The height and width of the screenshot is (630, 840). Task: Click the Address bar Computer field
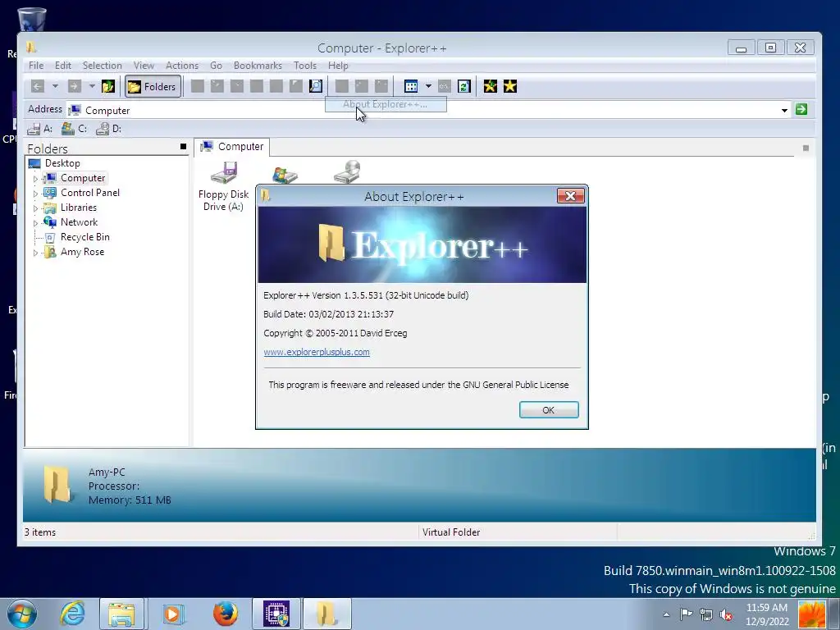428,111
